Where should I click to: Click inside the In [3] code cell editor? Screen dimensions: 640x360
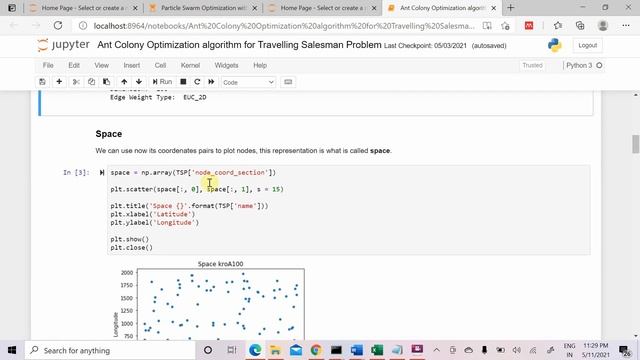349,210
